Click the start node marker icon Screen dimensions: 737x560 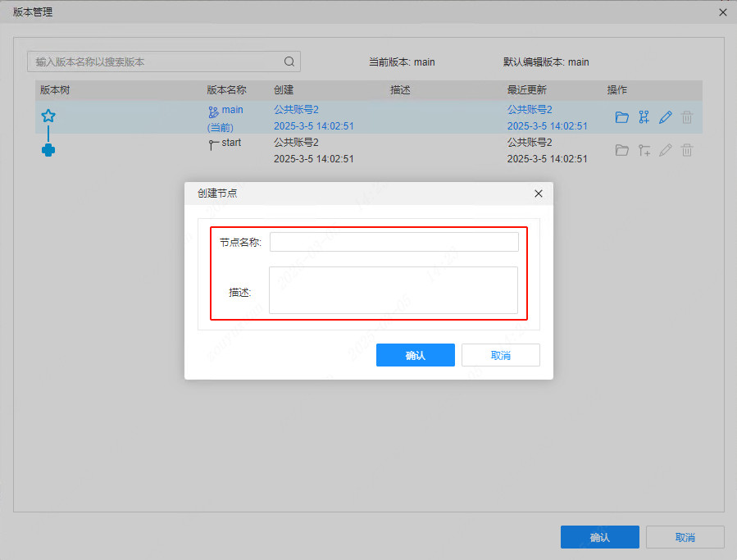pyautogui.click(x=212, y=142)
